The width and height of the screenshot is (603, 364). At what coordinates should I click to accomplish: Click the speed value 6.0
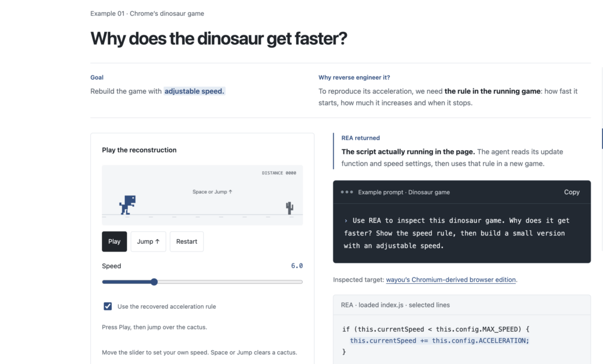pos(297,266)
